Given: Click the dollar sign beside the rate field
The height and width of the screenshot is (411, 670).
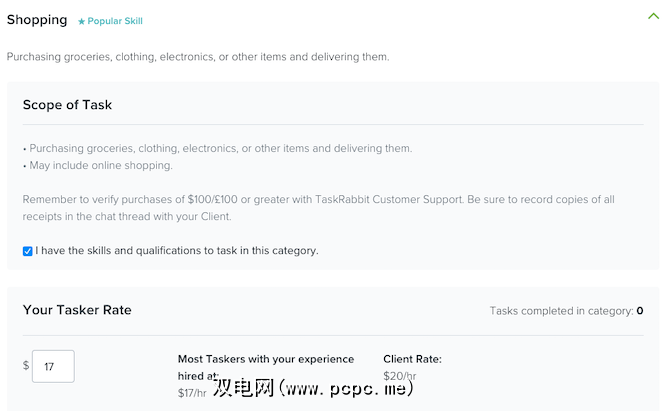Looking at the screenshot, I should point(26,366).
